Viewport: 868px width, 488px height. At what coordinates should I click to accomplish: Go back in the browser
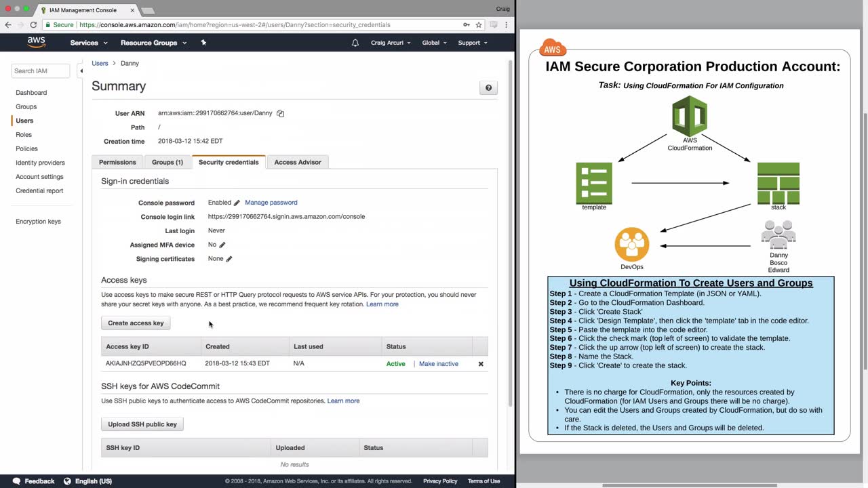click(x=8, y=24)
